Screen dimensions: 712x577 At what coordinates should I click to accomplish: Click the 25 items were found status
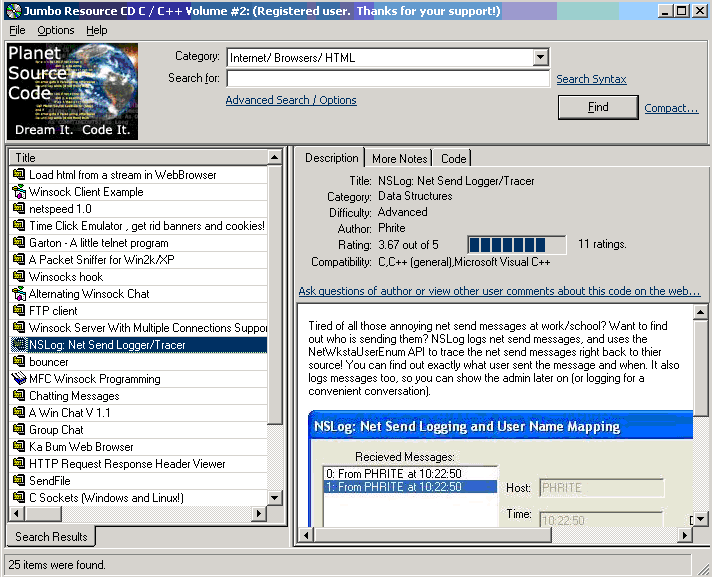coord(57,565)
